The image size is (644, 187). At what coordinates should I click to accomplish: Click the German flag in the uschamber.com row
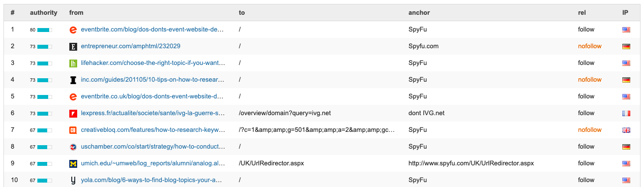point(626,147)
